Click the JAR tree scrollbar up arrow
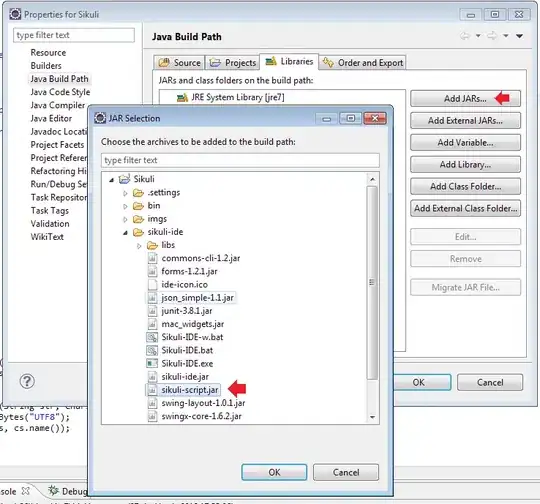Screen dimensions: 540x504 coord(372,179)
